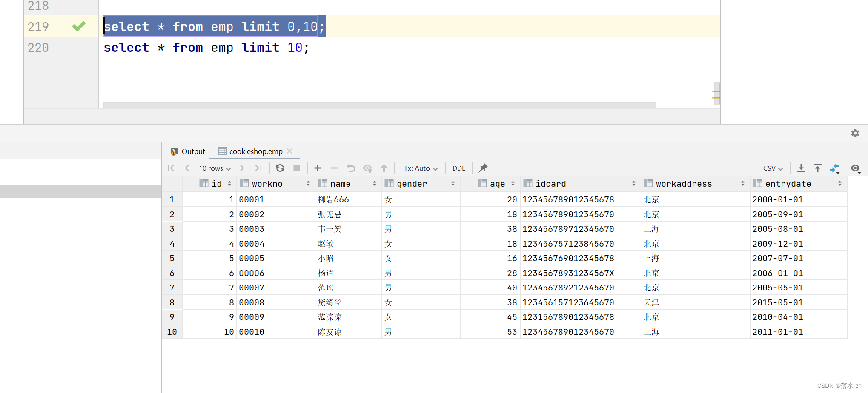
Task: Select the name cell 黛绮丝
Action: (x=348, y=302)
